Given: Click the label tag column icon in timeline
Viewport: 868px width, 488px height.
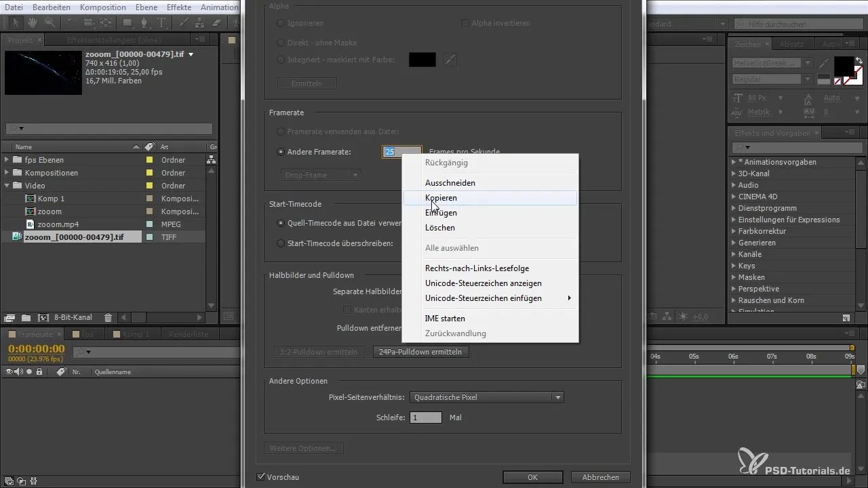Looking at the screenshot, I should point(61,371).
